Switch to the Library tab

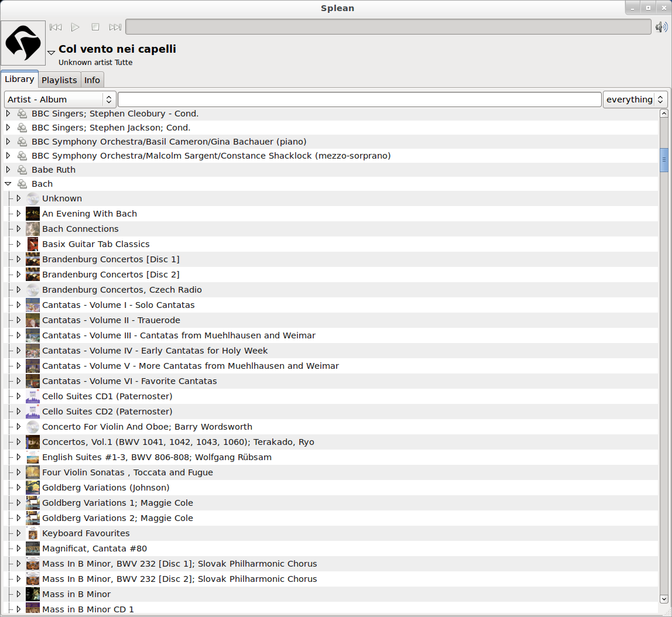(x=19, y=79)
